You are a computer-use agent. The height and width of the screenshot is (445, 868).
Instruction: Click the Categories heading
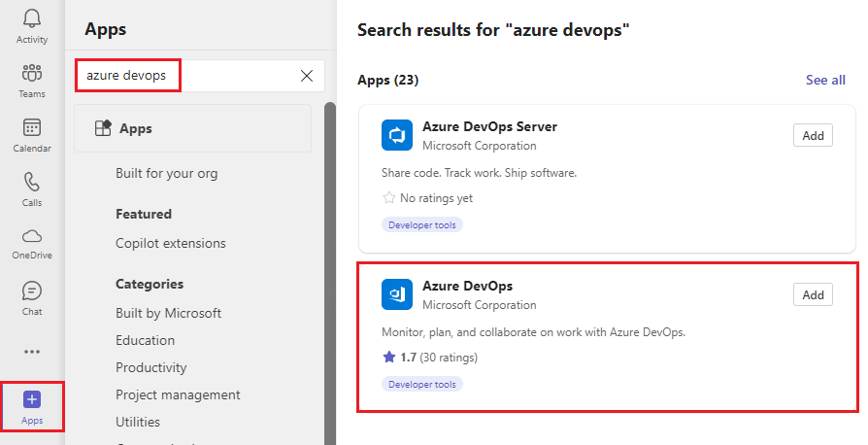click(150, 284)
